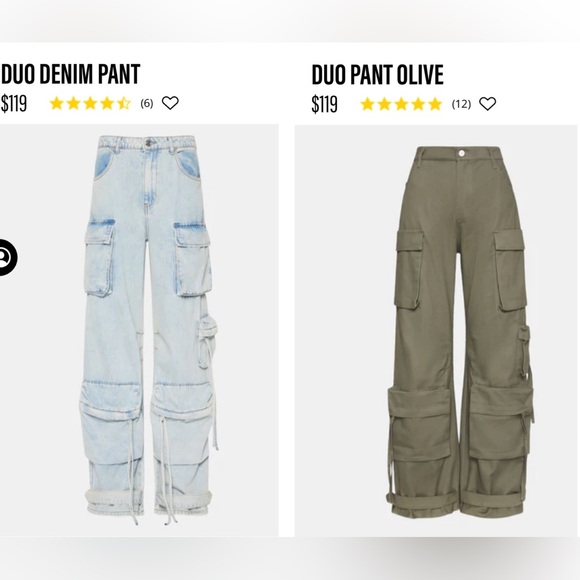Click the first star of Duo Pant Olive rating

pos(367,104)
